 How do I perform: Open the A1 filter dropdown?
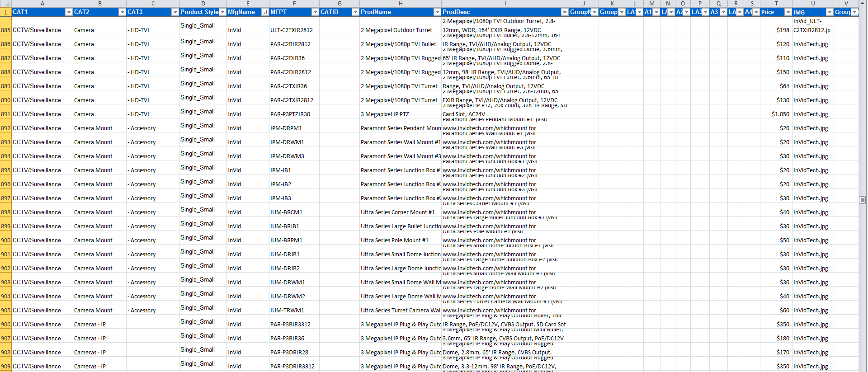(656, 12)
